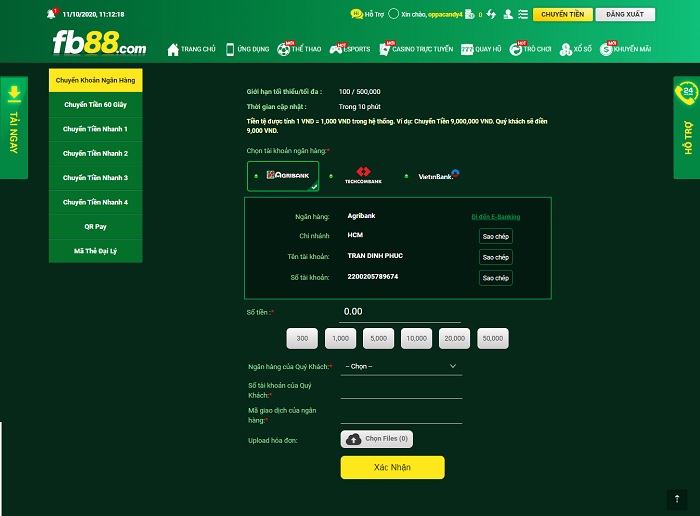
Task: Click the Đi đến E-Banking link
Action: 495,217
